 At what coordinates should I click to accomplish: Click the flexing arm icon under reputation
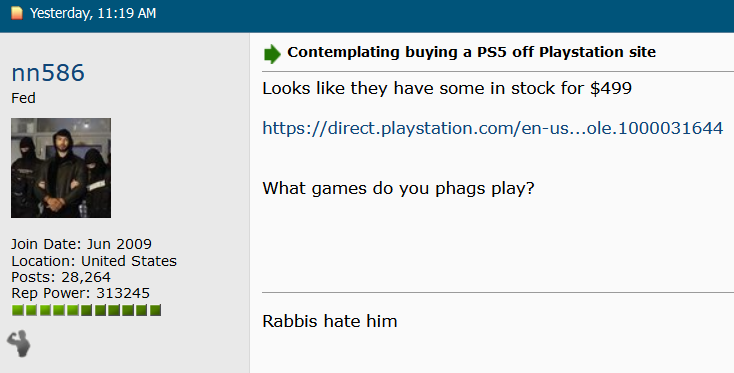[19, 344]
